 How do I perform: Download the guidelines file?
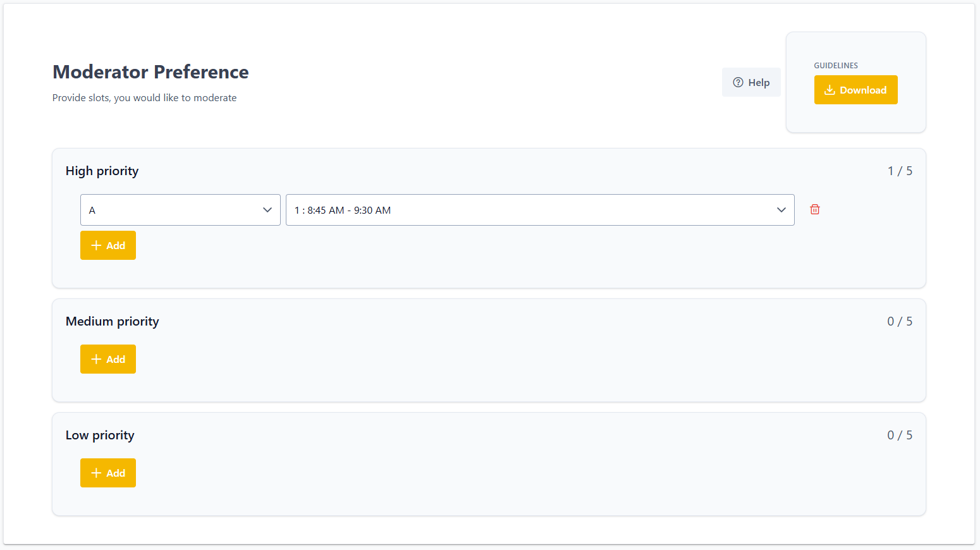(855, 90)
